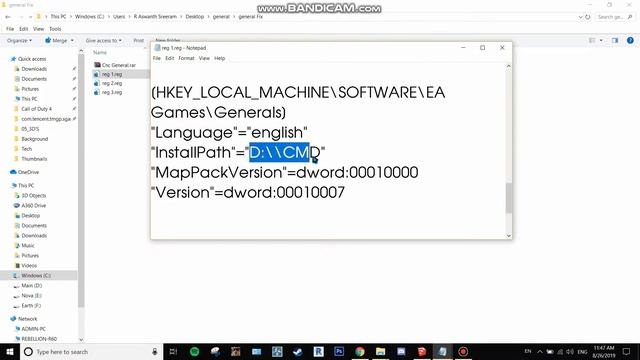Switch to Notepad in the taskbar
This screenshot has height=360, width=640.
[x=442, y=351]
